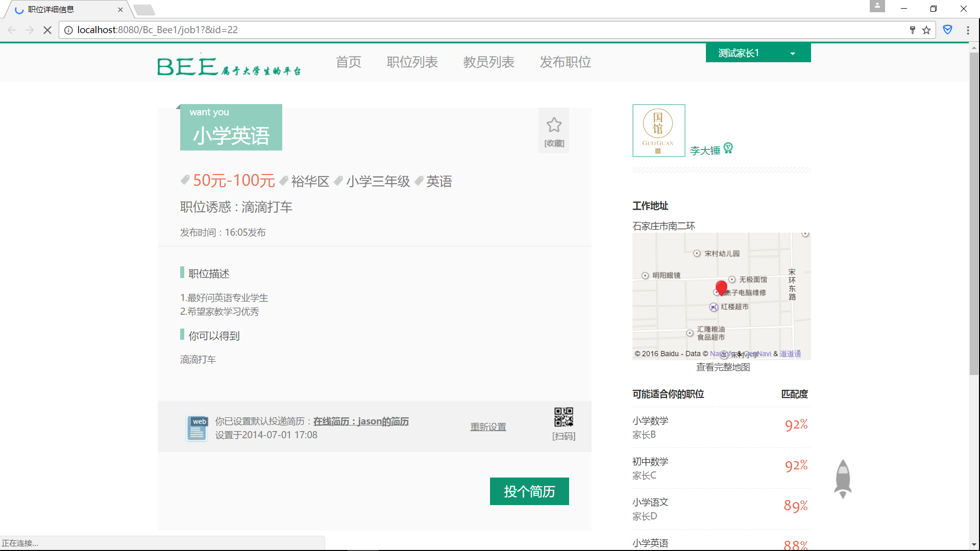Expand the 测试家长1 user dropdown
The image size is (980, 551).
click(792, 53)
